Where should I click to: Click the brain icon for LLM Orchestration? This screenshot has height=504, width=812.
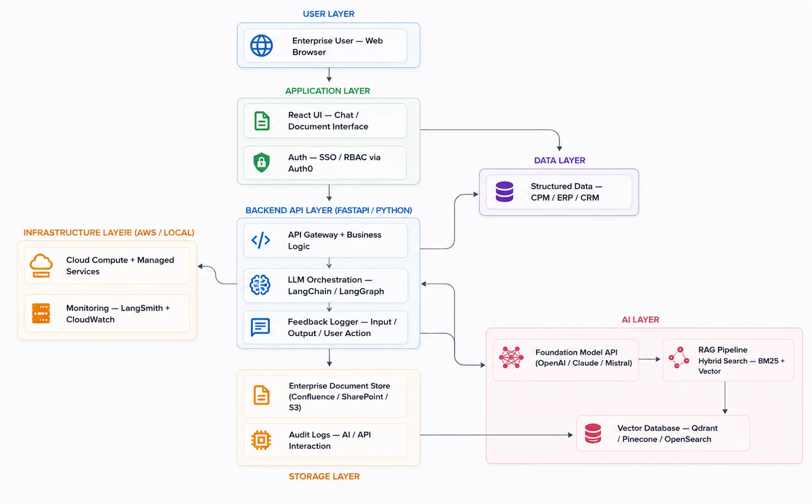pyautogui.click(x=260, y=285)
